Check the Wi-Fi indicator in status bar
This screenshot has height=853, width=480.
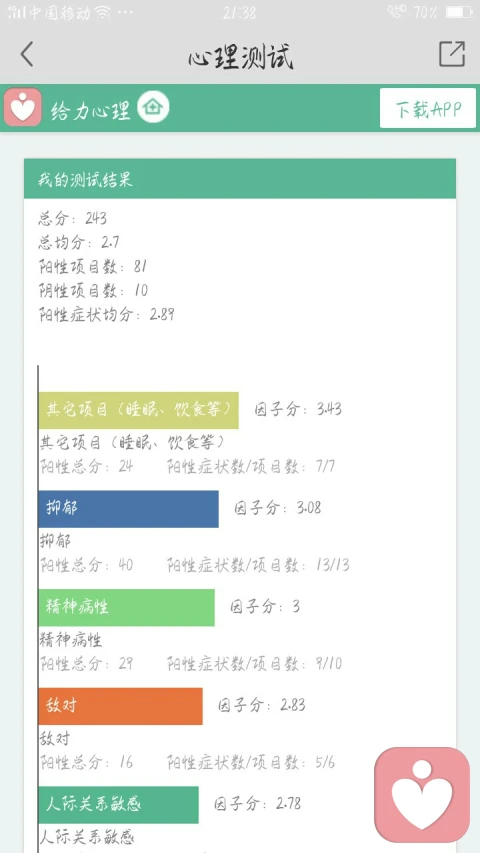(x=103, y=12)
